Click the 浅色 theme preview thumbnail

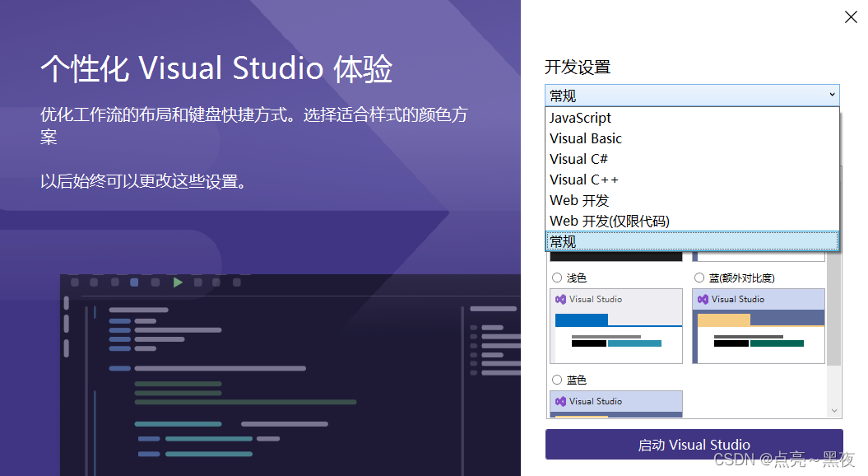(x=616, y=326)
